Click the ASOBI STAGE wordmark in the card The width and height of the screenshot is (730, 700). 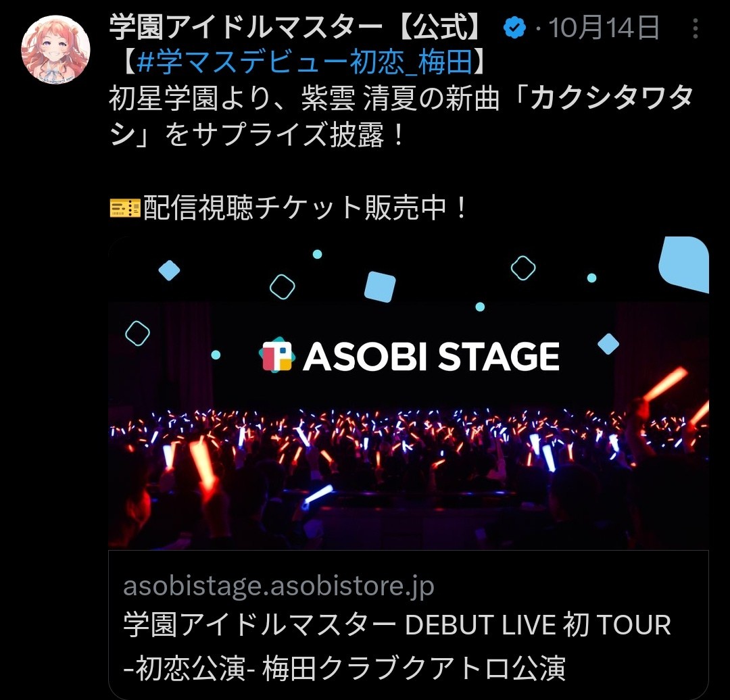[x=431, y=357]
